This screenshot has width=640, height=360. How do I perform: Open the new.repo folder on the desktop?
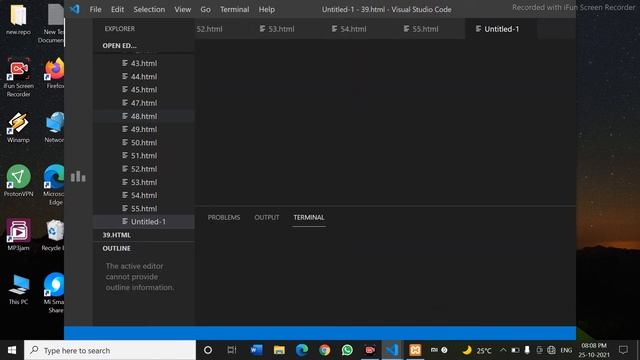(x=18, y=19)
